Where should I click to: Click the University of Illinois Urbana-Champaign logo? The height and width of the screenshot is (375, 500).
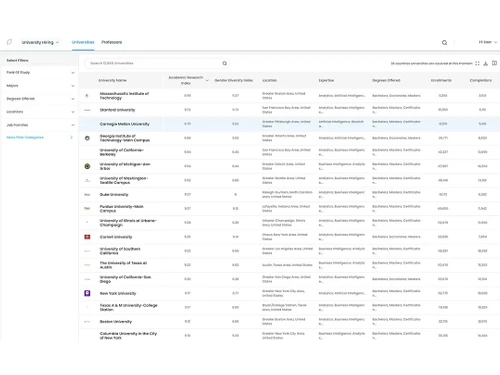(x=87, y=222)
